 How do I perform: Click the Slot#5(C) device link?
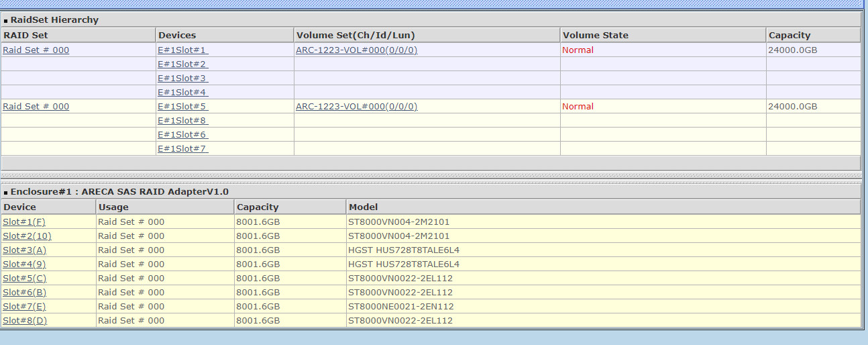(x=24, y=279)
